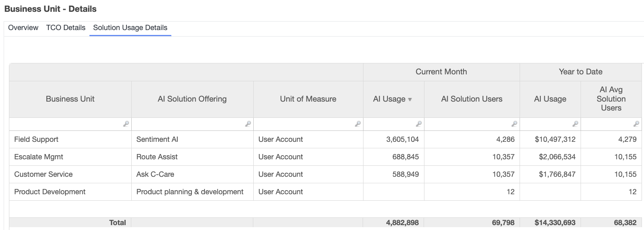Switch to the Overview tab

tap(23, 28)
